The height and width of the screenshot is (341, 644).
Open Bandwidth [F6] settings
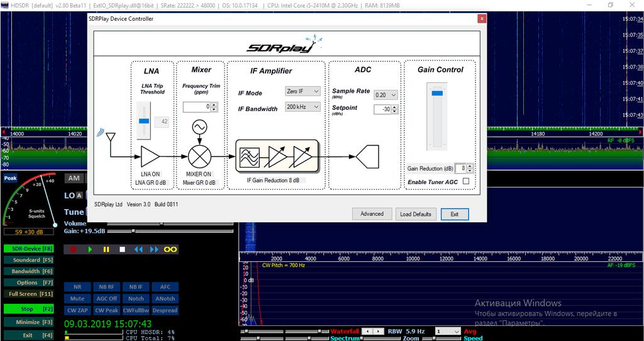tap(28, 271)
